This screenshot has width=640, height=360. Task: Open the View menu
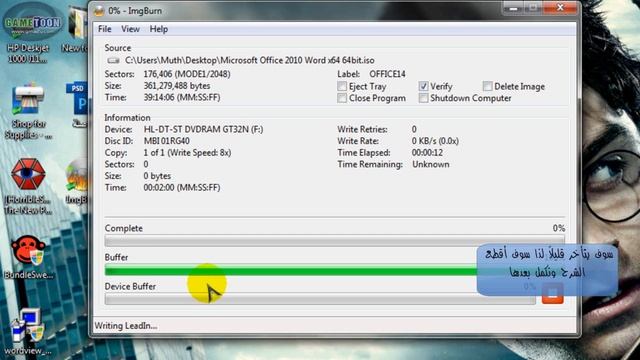pyautogui.click(x=130, y=29)
